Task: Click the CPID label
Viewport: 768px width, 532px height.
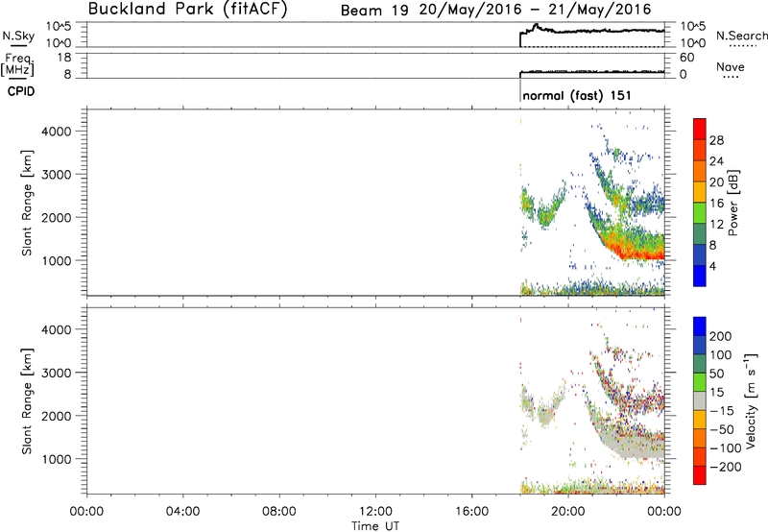Action: pyautogui.click(x=21, y=91)
